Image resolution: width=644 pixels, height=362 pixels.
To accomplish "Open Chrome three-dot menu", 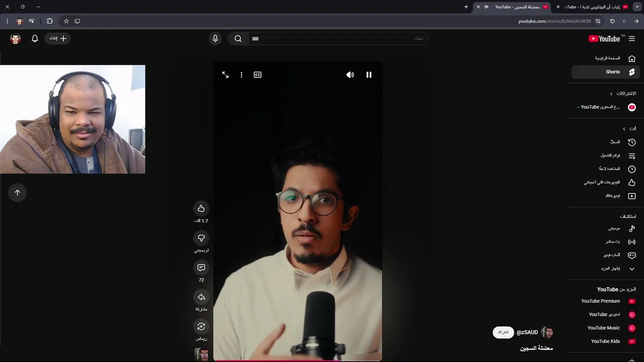I will click(x=7, y=21).
